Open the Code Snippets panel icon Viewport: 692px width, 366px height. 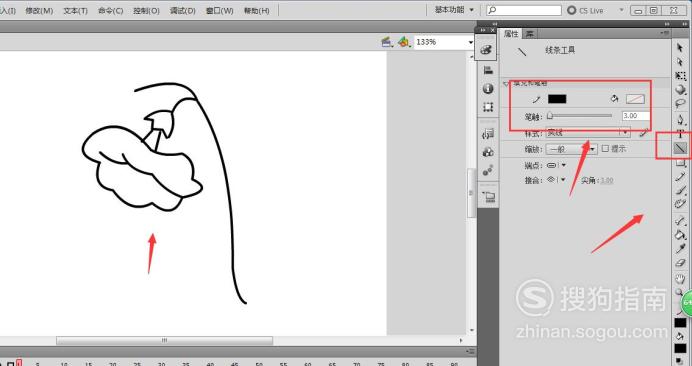coord(488,134)
